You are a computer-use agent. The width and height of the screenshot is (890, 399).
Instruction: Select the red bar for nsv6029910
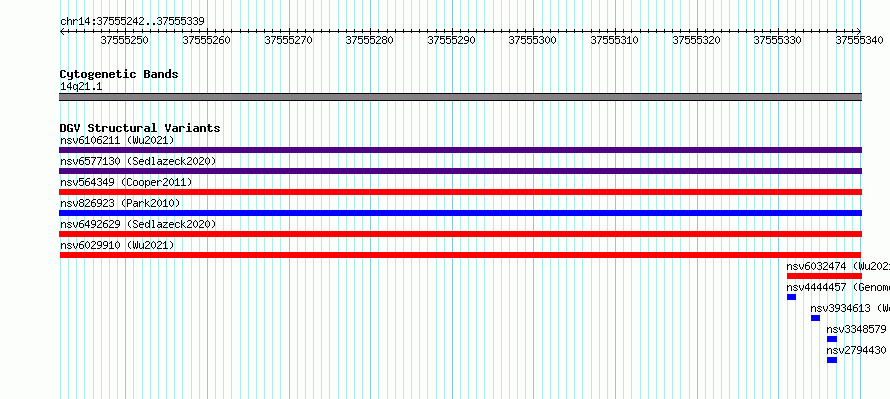click(x=460, y=255)
